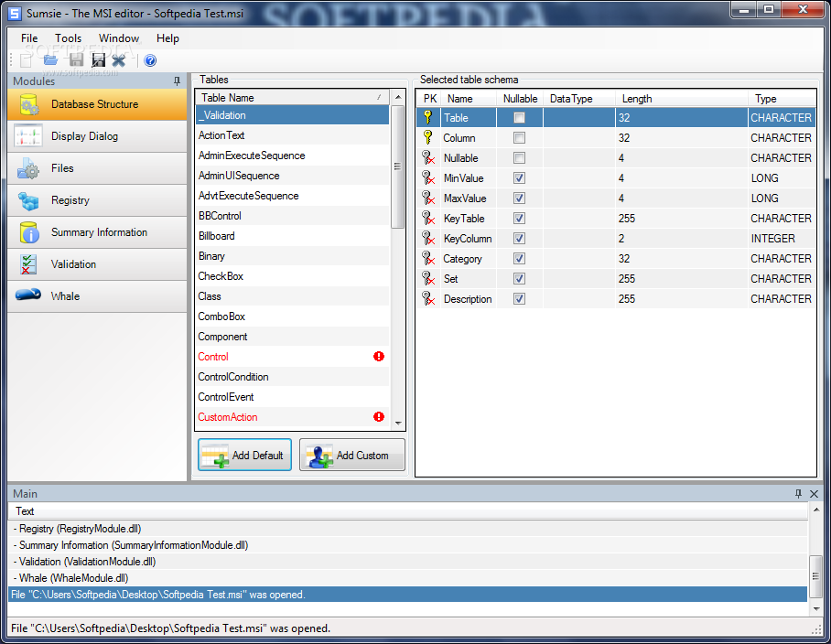Click the pin icon of Main panel
Screen dimensions: 831x644
point(799,494)
